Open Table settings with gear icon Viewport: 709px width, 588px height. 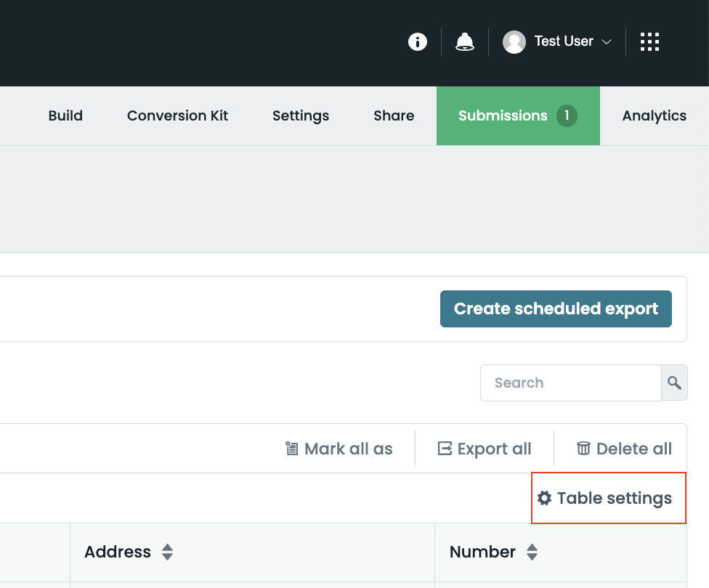coord(605,498)
